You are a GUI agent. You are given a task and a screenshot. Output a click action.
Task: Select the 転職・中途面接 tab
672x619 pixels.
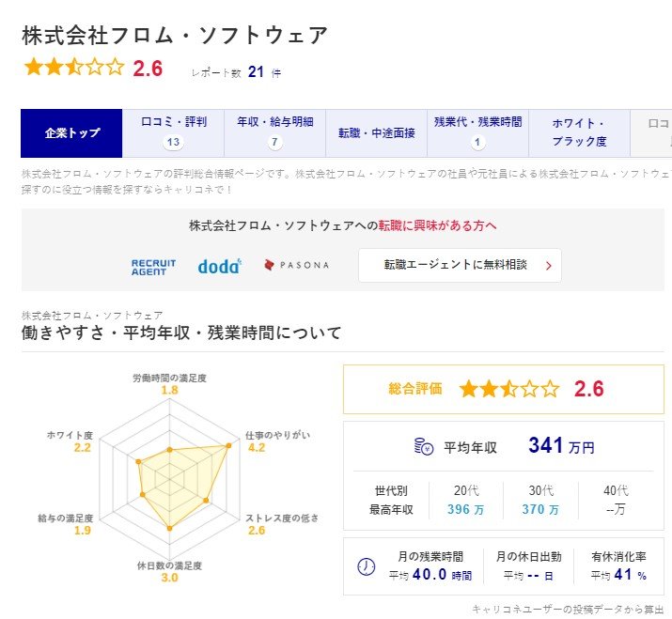[376, 133]
